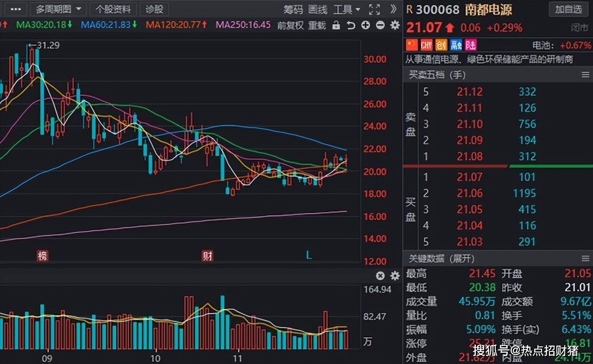593x364 pixels.
Task: Open chart settings gear in top toolbar
Action: click(395, 25)
